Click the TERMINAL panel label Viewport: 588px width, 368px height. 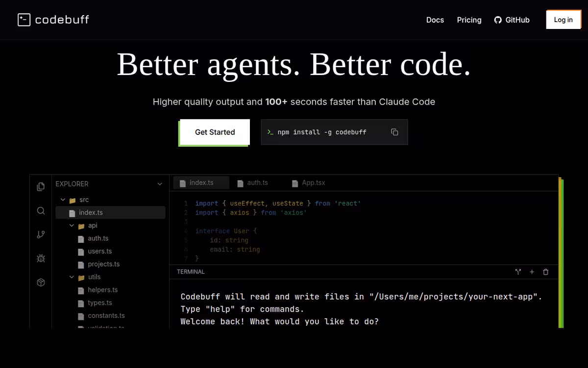(191, 272)
